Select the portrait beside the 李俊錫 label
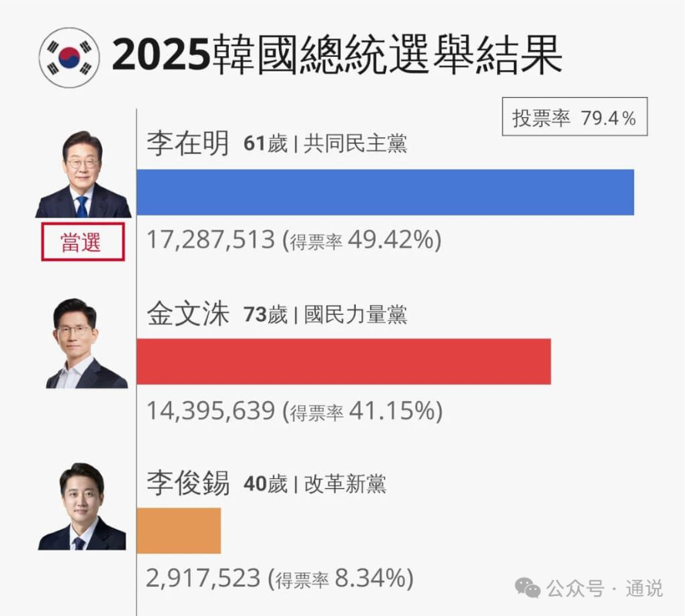This screenshot has height=616, width=685. click(x=82, y=507)
